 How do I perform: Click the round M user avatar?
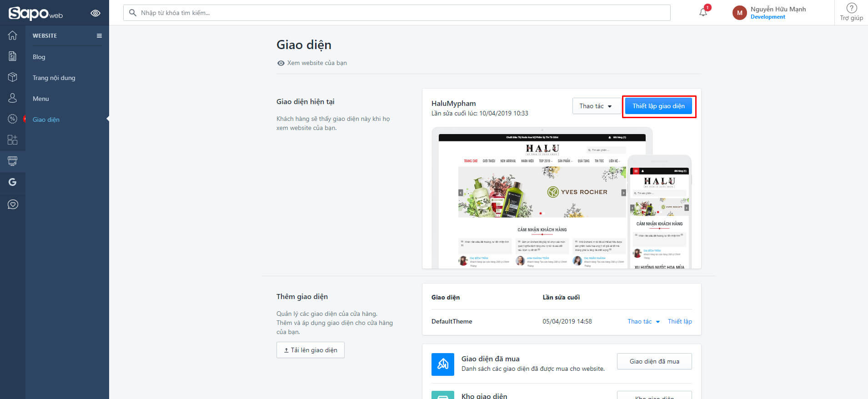coord(740,13)
